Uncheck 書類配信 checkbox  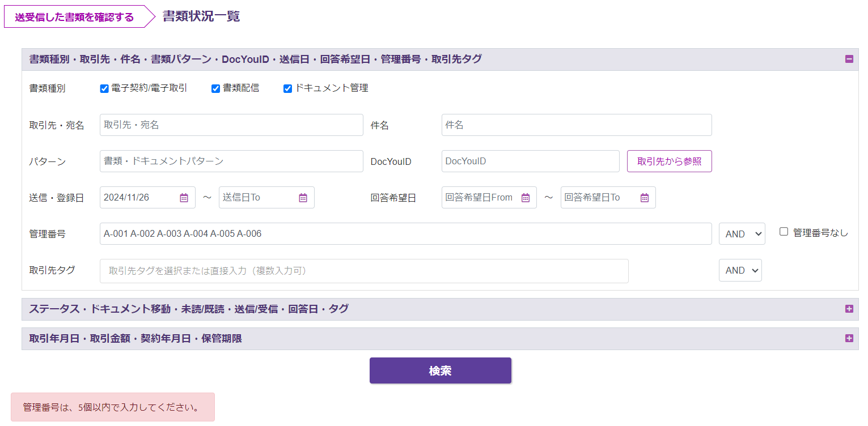pos(215,88)
